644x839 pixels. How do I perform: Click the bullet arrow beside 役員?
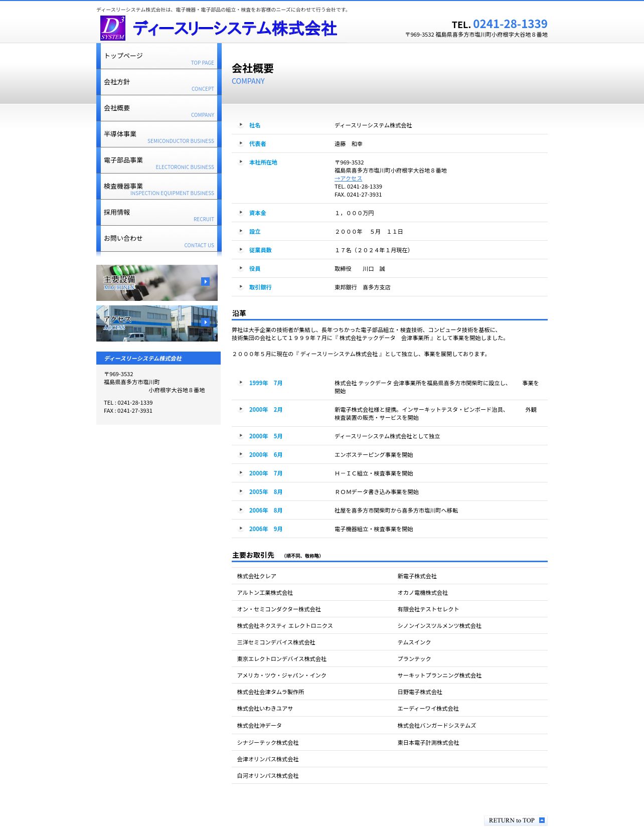pyautogui.click(x=241, y=268)
